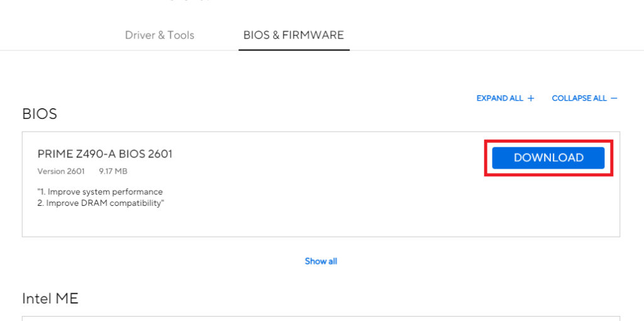Expand all BIOS sections via EXPAND ALL
The image size is (644, 321).
point(500,98)
